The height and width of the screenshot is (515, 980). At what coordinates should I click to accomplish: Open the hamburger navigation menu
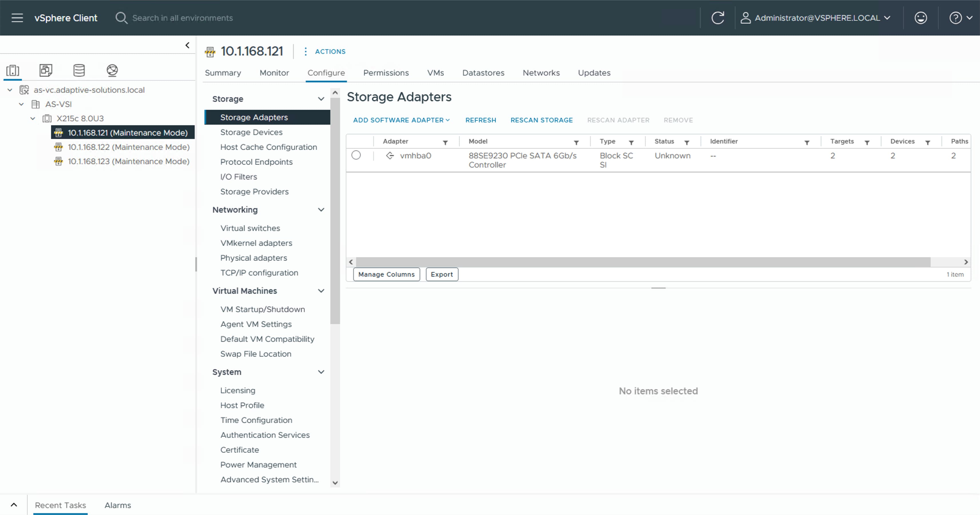[17, 18]
